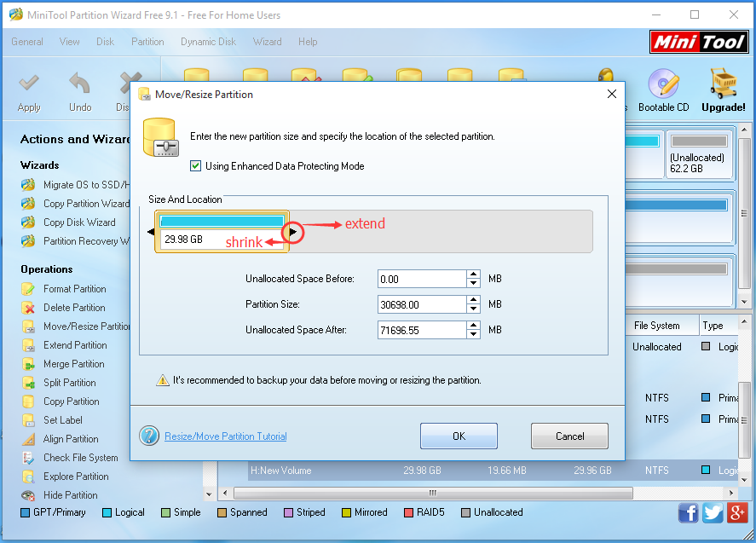Decrease Unallocated Space After value

pos(474,334)
